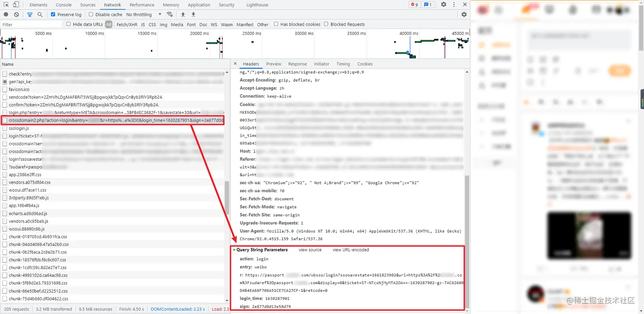Select the wooui.88890c6b.js request
Screen dimensions: 644x314
click(112, 229)
